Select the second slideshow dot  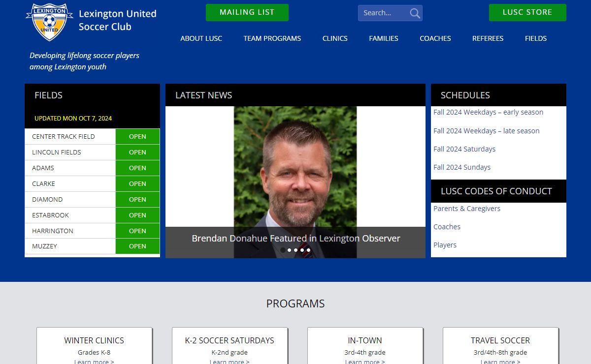pyautogui.click(x=289, y=250)
